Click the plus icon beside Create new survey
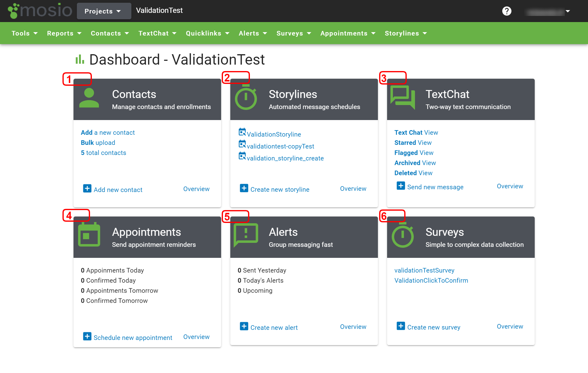Viewport: 588px width, 373px height. tap(401, 326)
